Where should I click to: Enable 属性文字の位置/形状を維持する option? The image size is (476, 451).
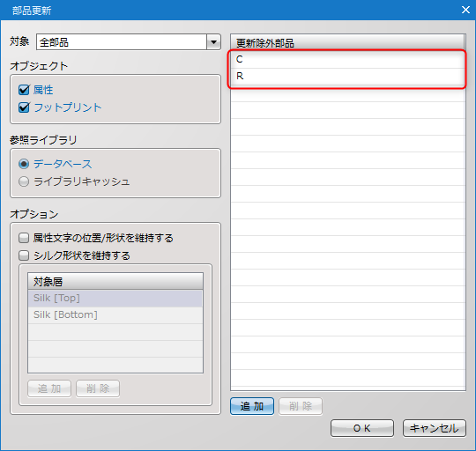tap(24, 238)
